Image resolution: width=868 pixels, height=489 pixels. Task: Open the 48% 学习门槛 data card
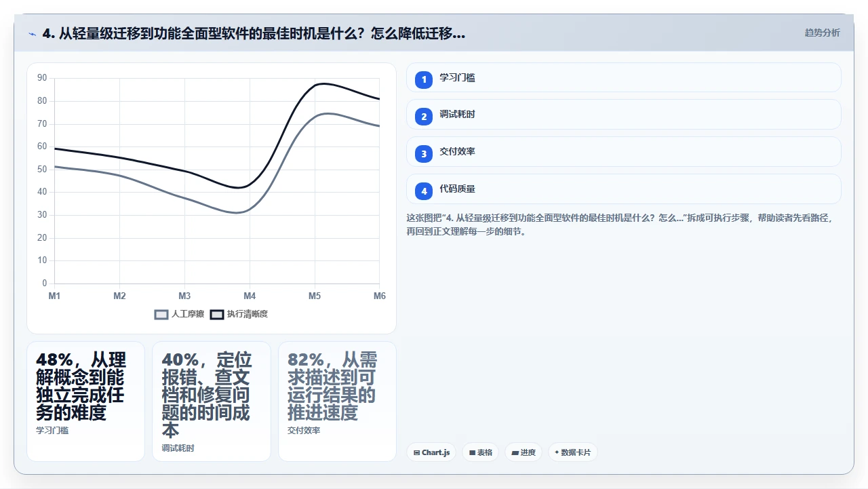point(85,402)
